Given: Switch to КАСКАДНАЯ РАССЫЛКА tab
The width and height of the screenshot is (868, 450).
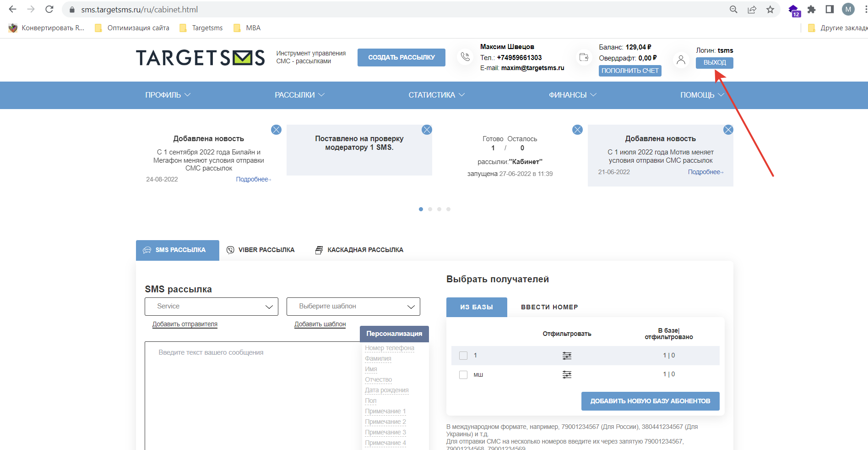Looking at the screenshot, I should pos(359,250).
